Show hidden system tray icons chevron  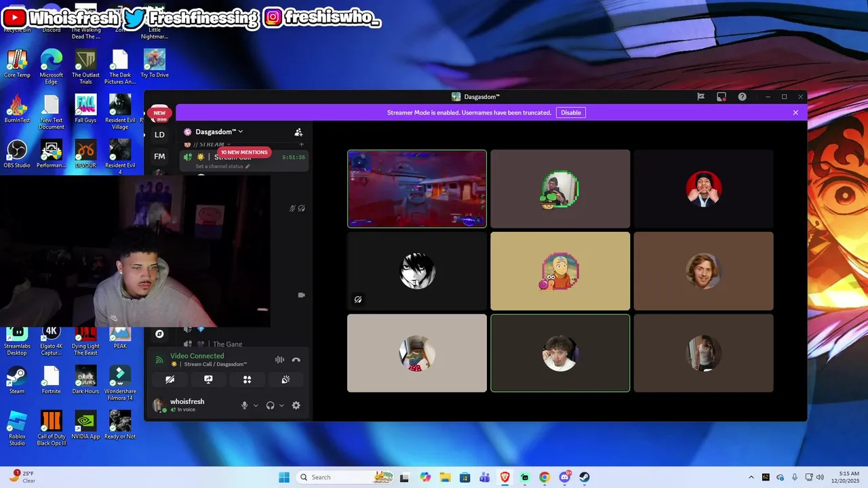tap(751, 477)
